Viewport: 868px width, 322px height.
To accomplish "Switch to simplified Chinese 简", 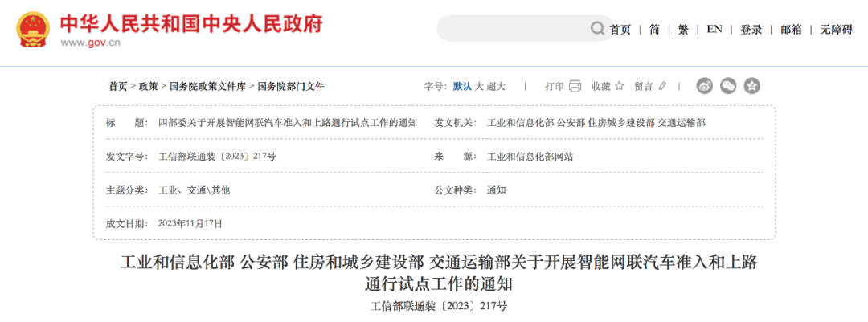I will (x=654, y=30).
